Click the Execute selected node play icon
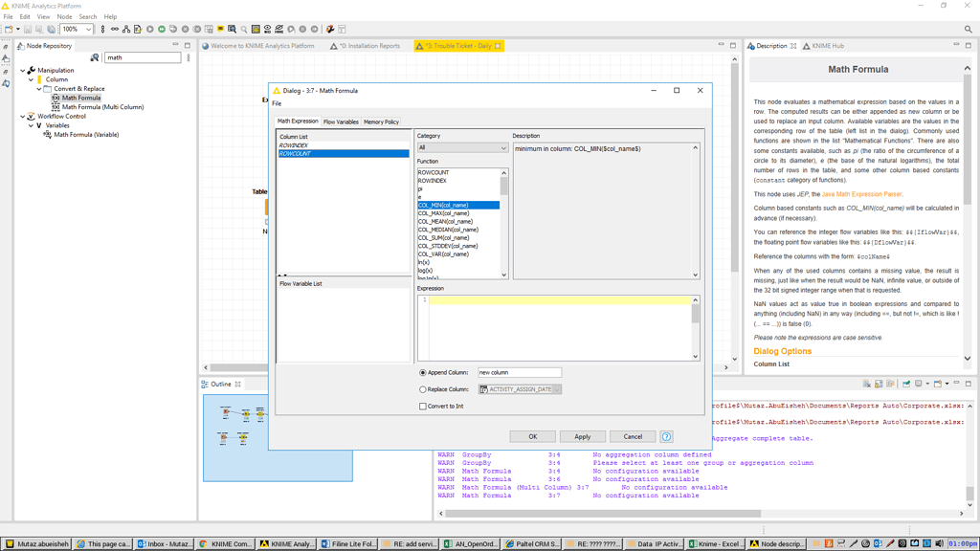 150,29
